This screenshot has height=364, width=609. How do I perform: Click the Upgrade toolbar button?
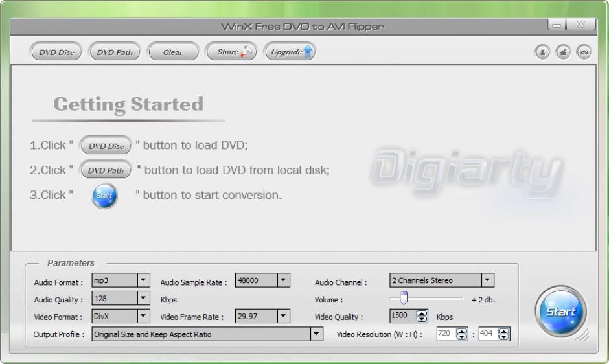tap(290, 52)
